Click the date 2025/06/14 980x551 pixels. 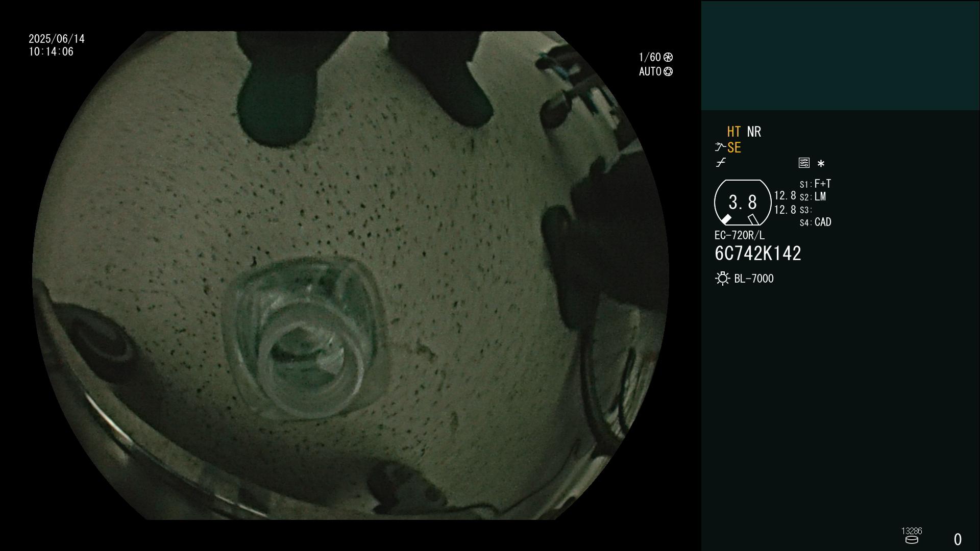point(57,39)
